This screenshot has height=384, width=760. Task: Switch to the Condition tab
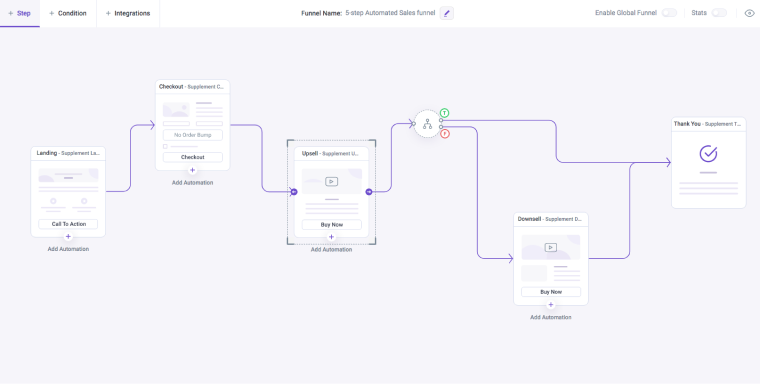(x=68, y=13)
